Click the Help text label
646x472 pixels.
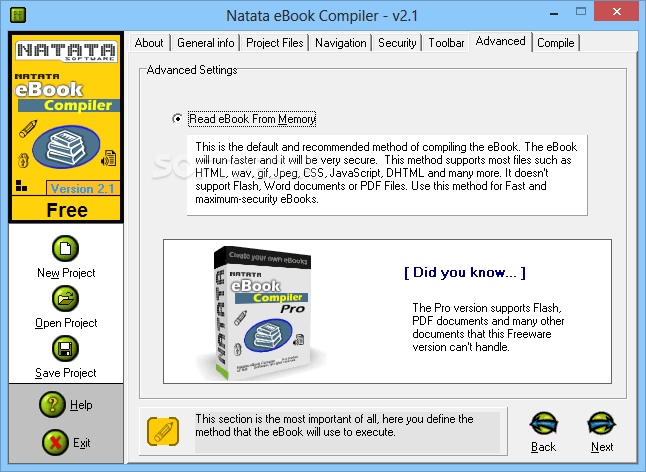[x=81, y=405]
